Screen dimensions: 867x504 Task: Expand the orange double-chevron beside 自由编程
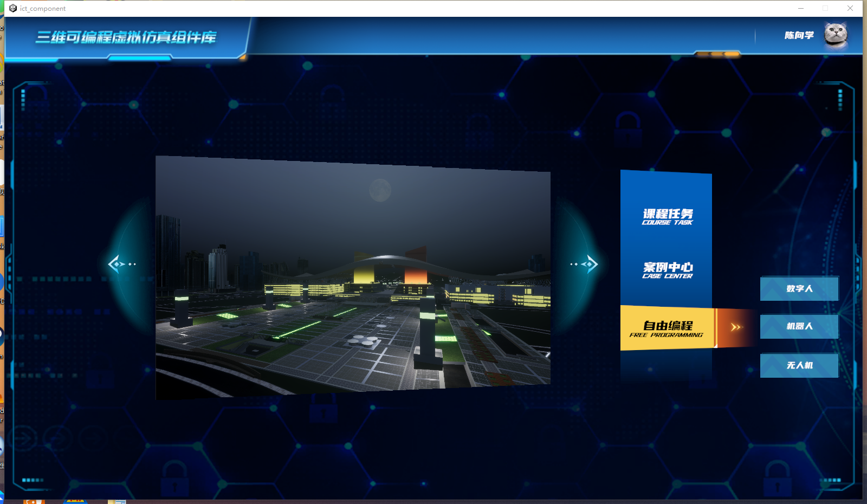click(735, 327)
